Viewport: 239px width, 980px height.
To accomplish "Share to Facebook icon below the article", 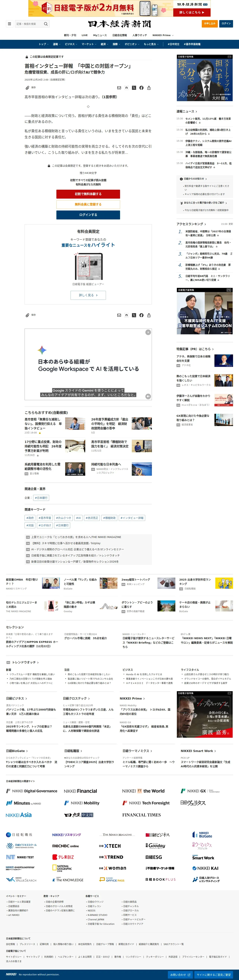I will 141,315.
